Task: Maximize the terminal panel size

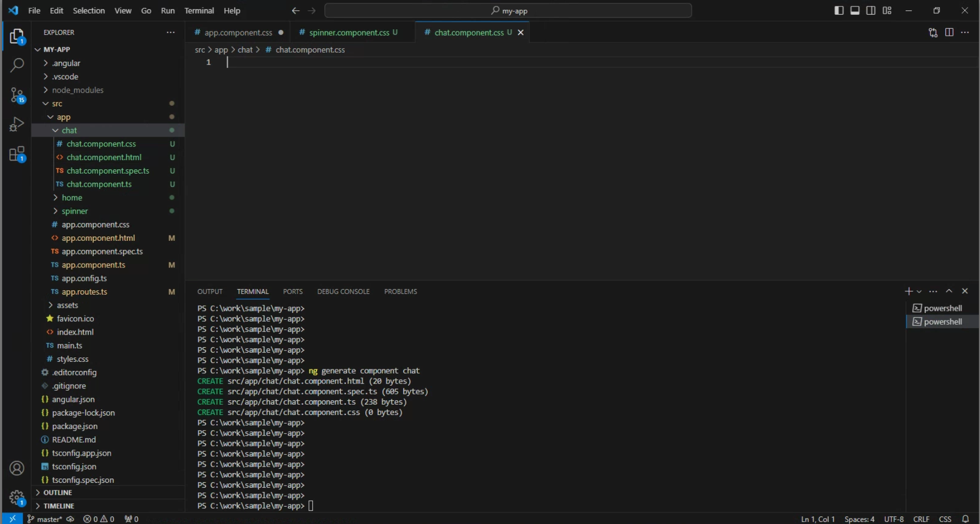Action: click(x=949, y=291)
